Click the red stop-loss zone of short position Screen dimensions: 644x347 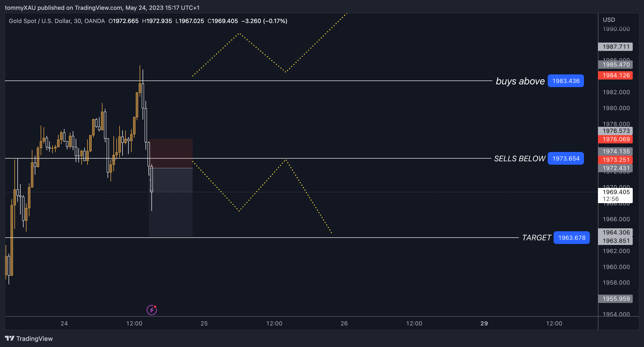pos(171,153)
